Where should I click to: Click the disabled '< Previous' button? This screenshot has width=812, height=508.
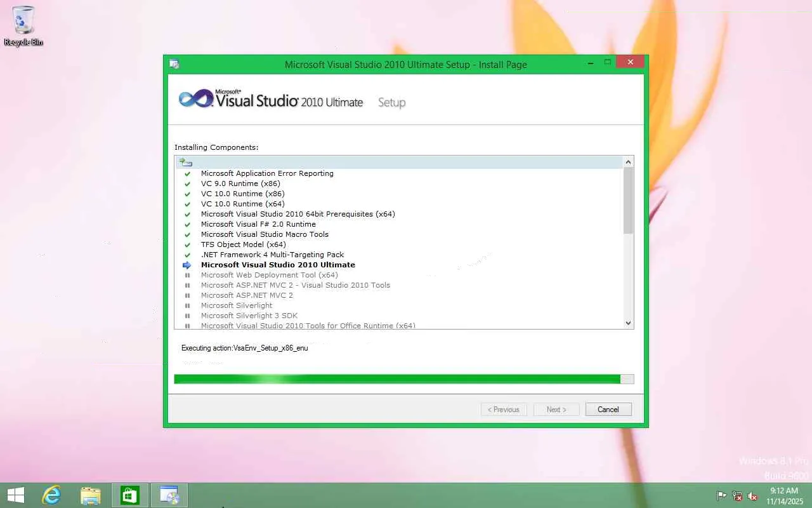[x=504, y=410]
